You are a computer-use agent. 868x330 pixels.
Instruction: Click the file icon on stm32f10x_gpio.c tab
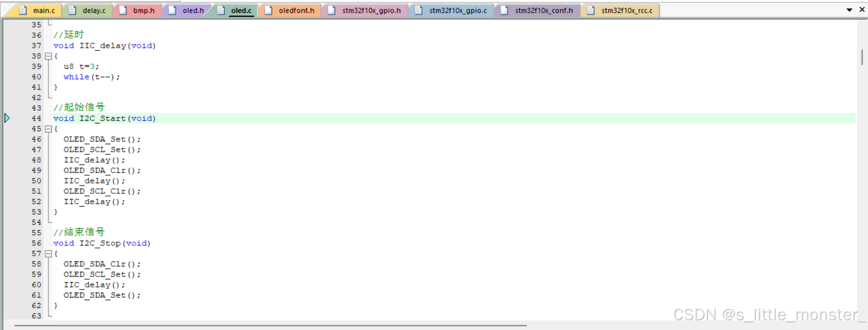(x=418, y=10)
